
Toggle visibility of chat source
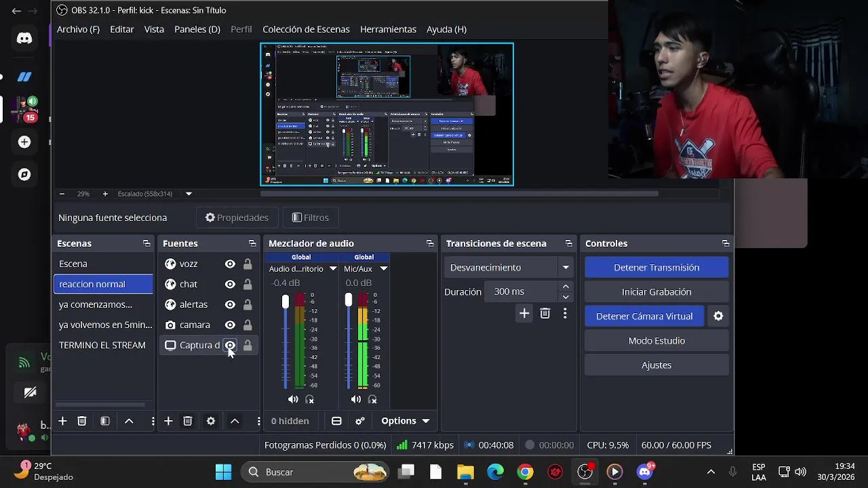[x=230, y=284]
